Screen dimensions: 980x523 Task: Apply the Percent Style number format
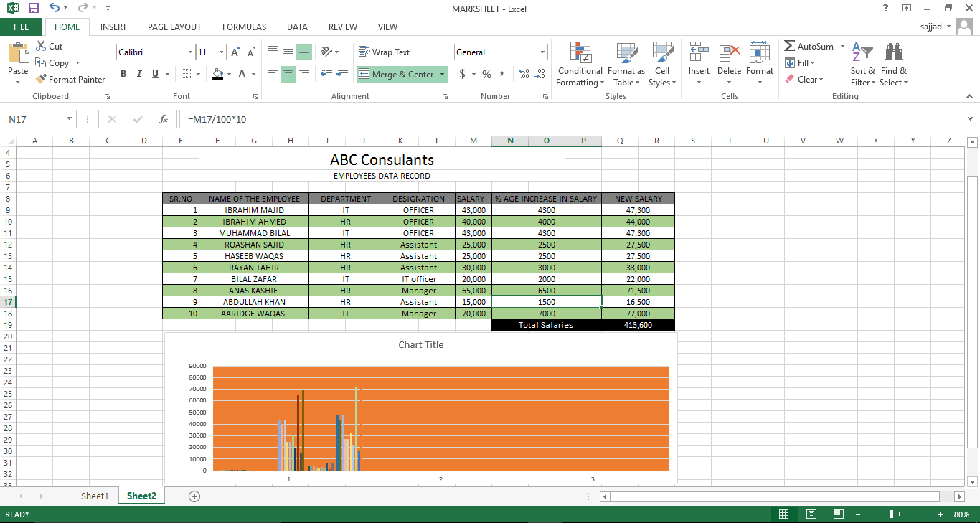click(486, 74)
